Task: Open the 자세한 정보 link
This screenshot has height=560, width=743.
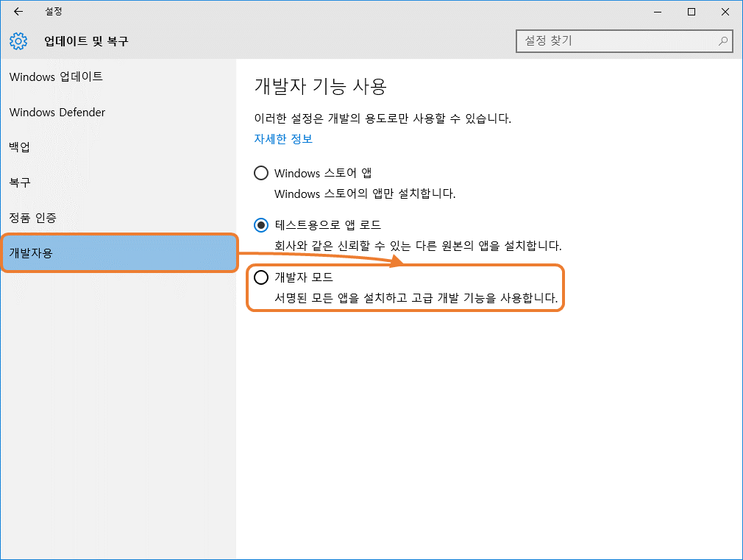Action: point(282,138)
